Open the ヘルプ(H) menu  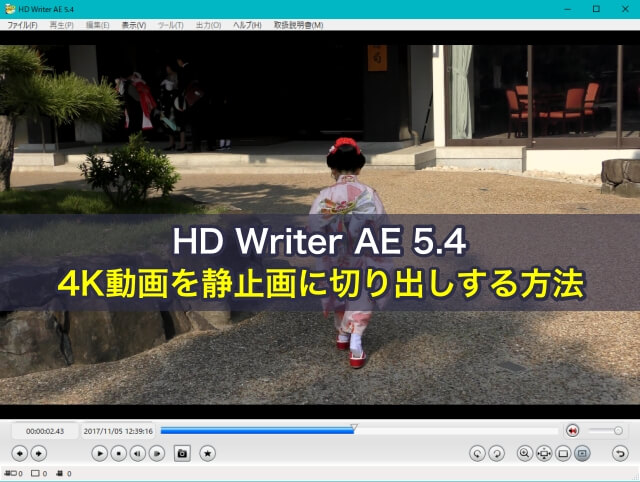pyautogui.click(x=247, y=25)
